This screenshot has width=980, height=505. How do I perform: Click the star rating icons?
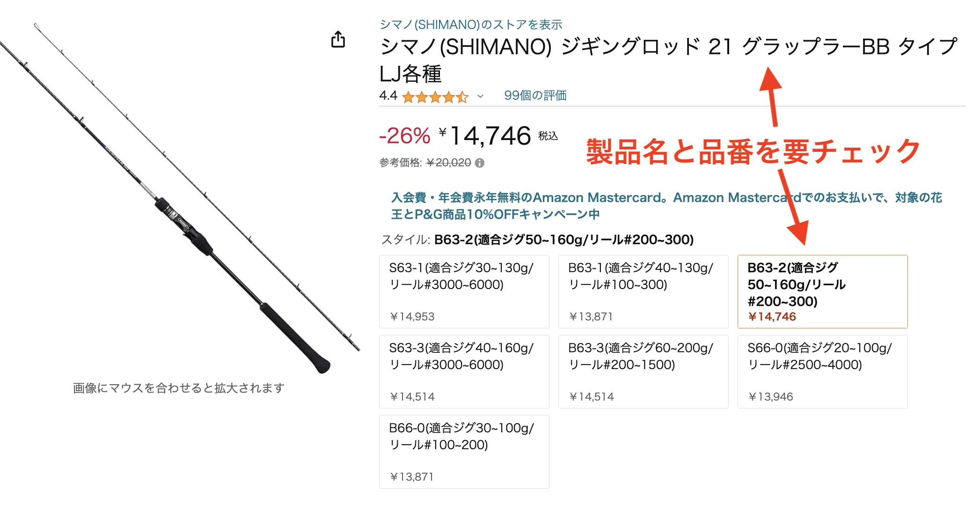tap(435, 97)
